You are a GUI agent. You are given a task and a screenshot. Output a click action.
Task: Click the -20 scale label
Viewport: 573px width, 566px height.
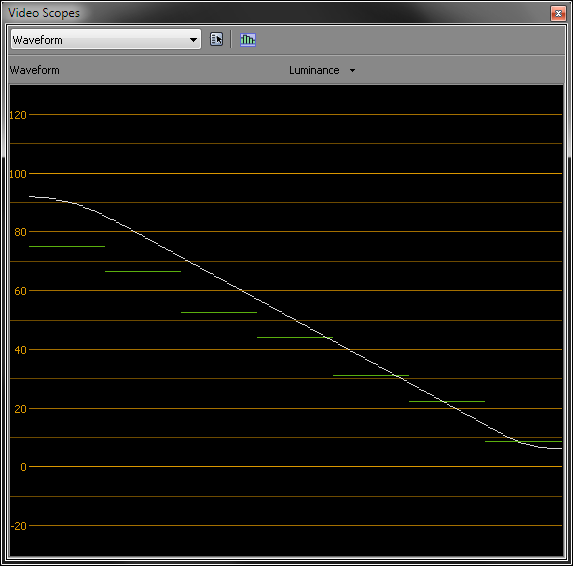click(19, 526)
